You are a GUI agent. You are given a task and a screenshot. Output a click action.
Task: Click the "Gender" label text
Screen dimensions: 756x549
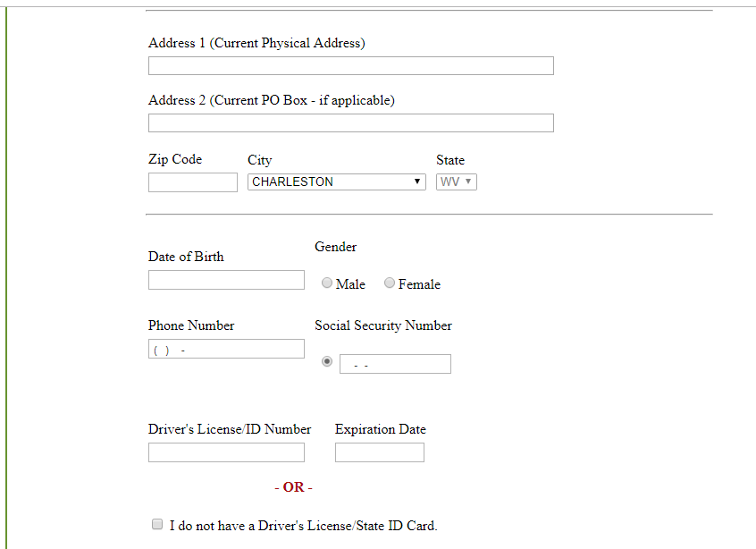335,247
